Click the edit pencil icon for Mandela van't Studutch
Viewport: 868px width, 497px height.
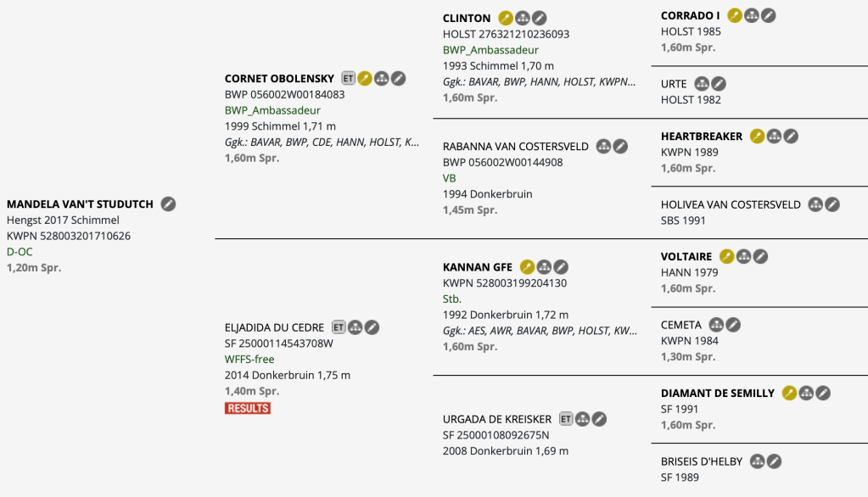169,204
